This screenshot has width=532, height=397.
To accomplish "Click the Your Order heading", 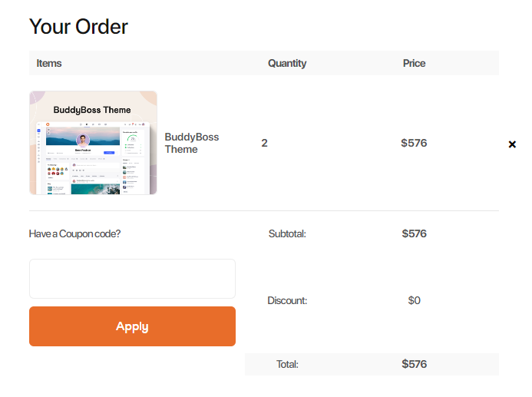I will (x=78, y=26).
